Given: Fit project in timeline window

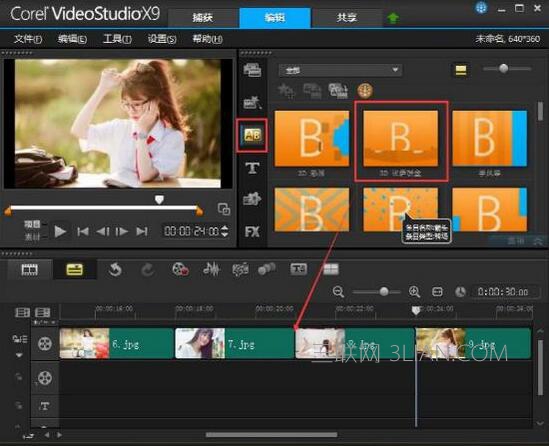Looking at the screenshot, I should tap(437, 292).
